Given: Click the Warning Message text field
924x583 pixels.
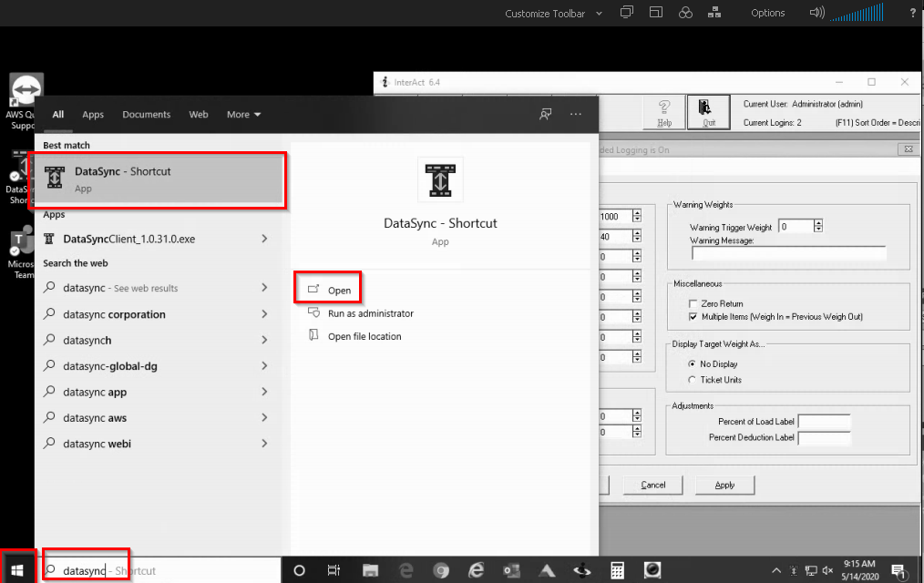Looking at the screenshot, I should [x=788, y=253].
